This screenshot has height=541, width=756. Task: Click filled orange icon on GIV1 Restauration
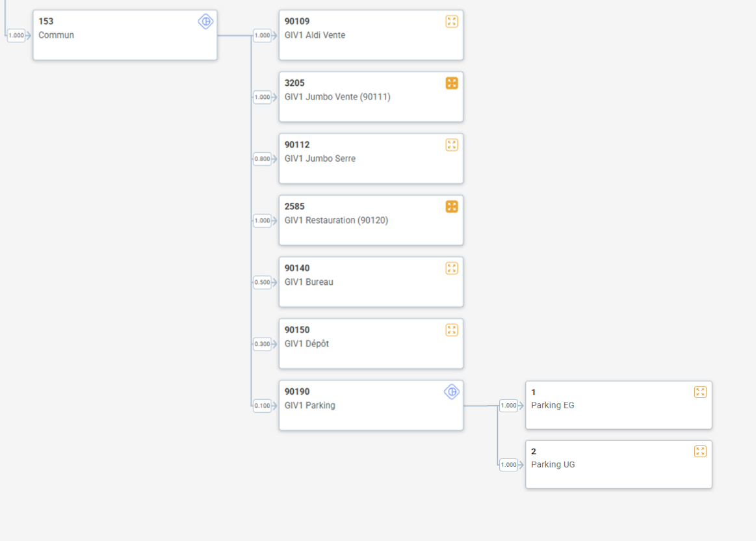(x=452, y=207)
